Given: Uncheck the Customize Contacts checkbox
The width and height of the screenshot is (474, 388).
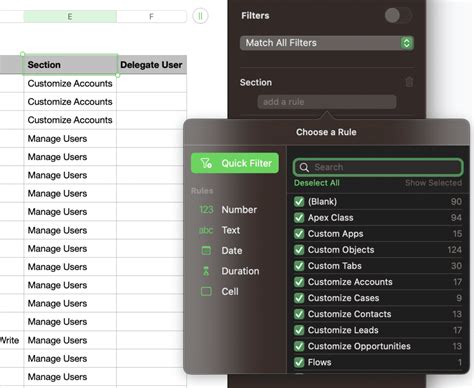Looking at the screenshot, I should point(299,314).
